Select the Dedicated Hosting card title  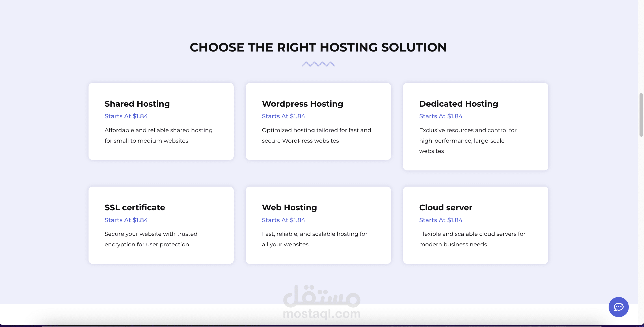(458, 104)
